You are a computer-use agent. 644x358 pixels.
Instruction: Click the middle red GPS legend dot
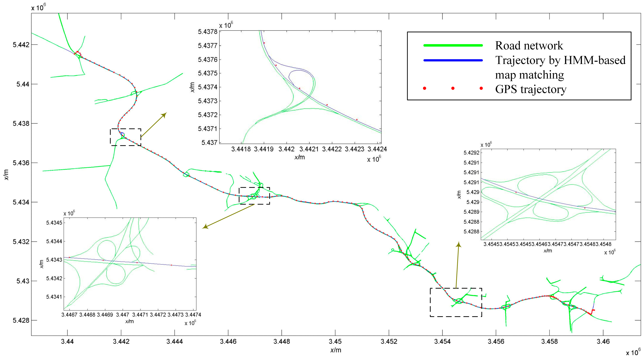pos(453,88)
